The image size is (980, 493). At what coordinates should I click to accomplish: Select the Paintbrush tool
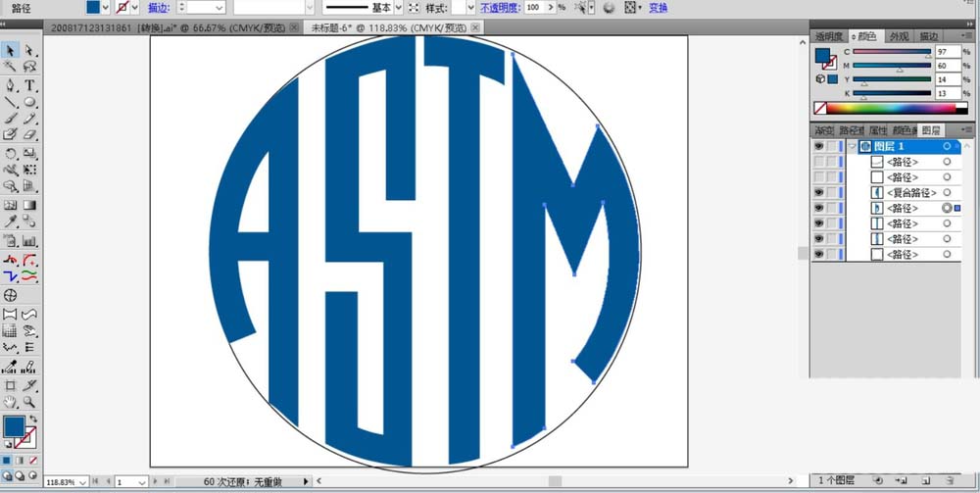click(x=11, y=118)
